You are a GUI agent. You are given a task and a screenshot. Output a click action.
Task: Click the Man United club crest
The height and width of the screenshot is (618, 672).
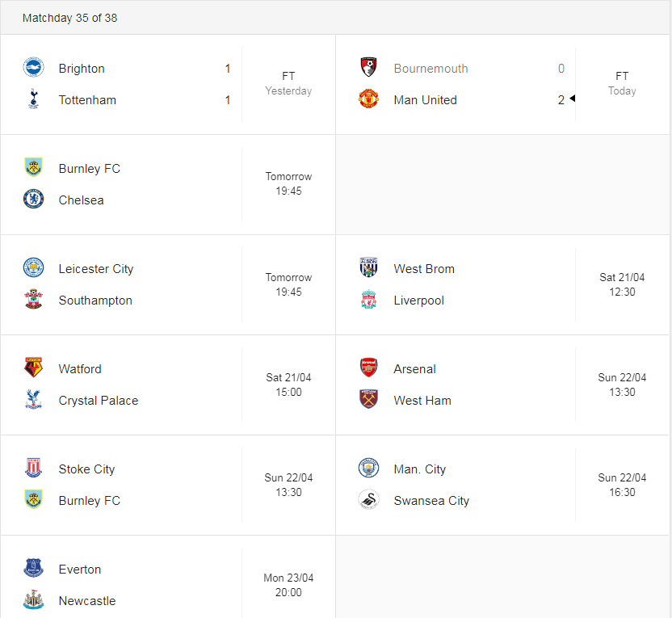coord(368,99)
